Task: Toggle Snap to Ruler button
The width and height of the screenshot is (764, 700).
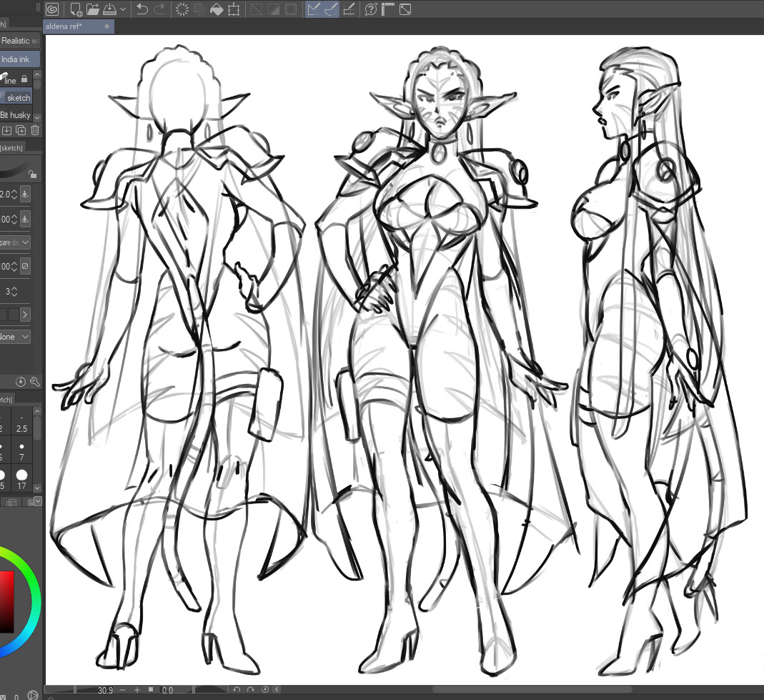Action: point(313,9)
